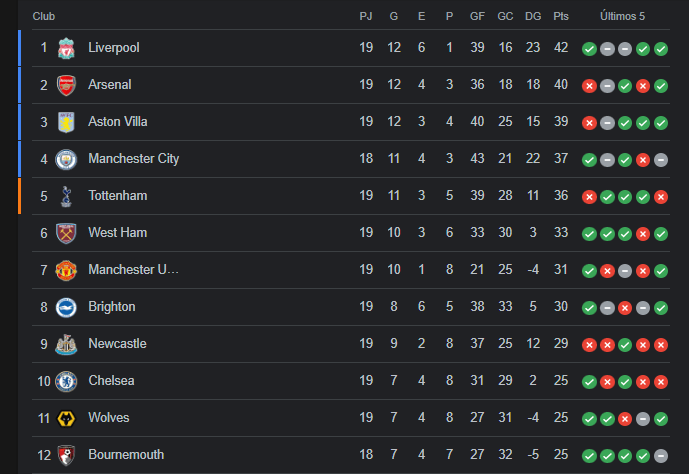Click the Newcastle crest icon
The width and height of the screenshot is (689, 474).
coord(66,344)
